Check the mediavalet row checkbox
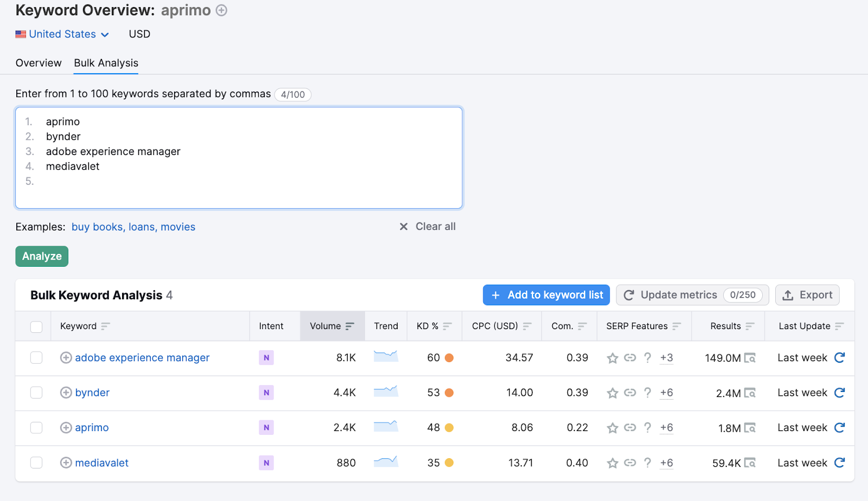This screenshot has width=868, height=501. 36,463
